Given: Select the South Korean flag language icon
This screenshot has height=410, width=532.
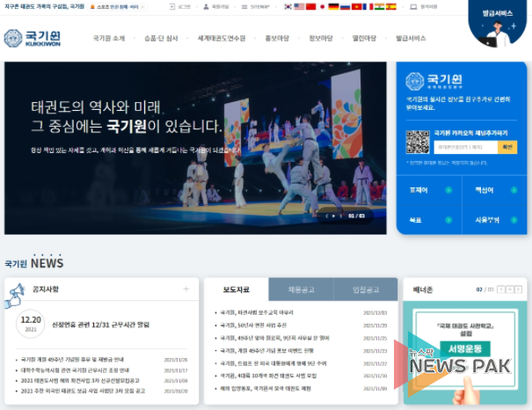Looking at the screenshot, I should point(288,6).
